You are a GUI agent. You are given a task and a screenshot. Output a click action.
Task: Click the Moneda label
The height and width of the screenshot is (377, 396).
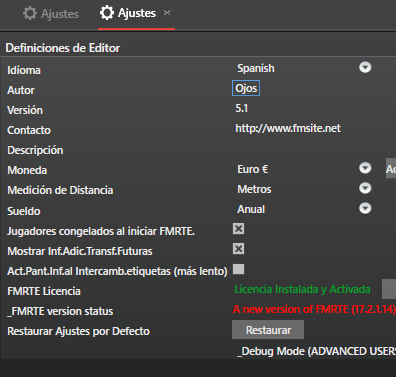tap(27, 170)
